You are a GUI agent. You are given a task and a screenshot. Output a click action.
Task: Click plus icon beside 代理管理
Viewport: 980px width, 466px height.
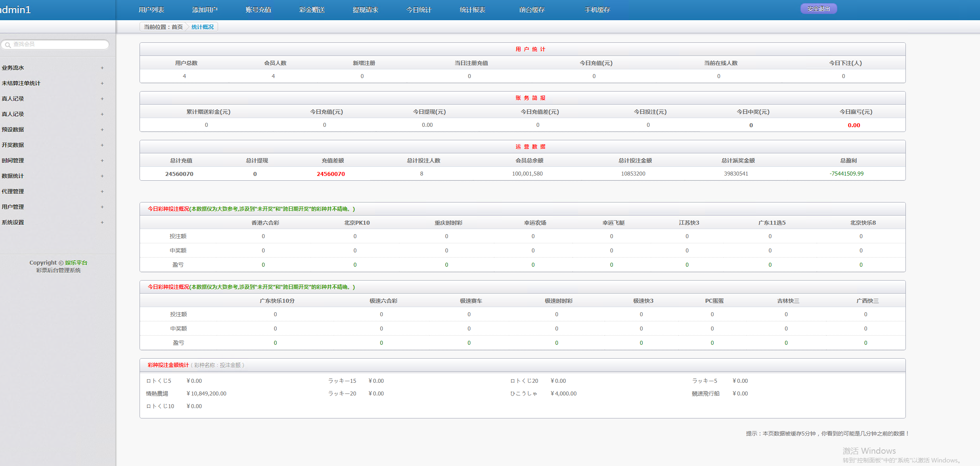(102, 191)
